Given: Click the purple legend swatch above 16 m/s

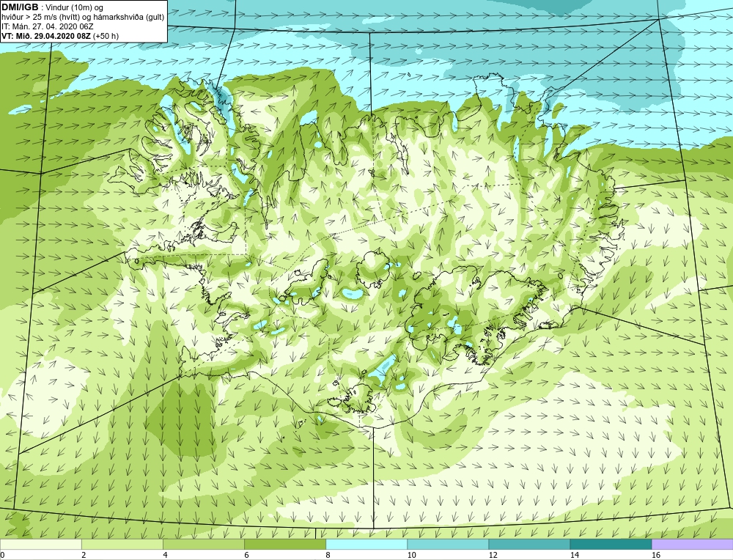Looking at the screenshot, I should [693, 544].
